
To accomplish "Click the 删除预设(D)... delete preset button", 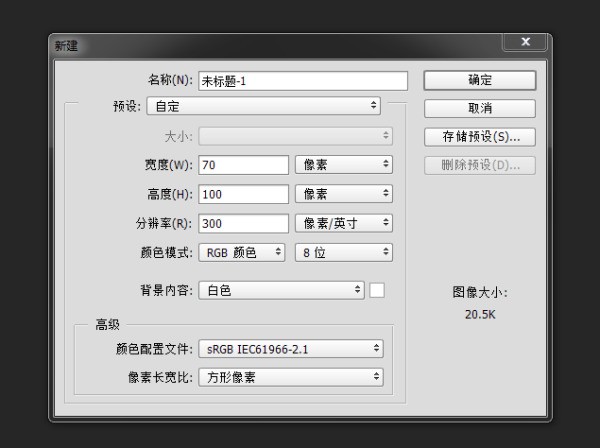I will 479,165.
